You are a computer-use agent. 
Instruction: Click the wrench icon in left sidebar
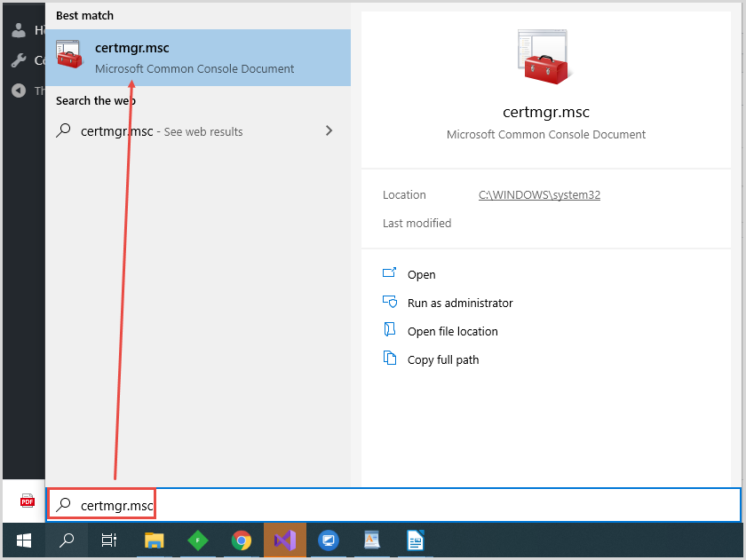19,60
